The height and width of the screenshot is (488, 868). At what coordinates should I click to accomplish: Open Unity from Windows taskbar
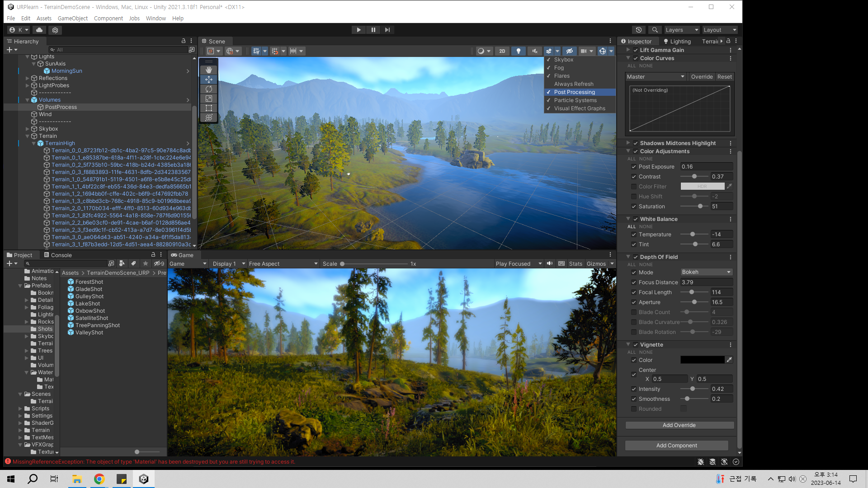[x=144, y=479]
